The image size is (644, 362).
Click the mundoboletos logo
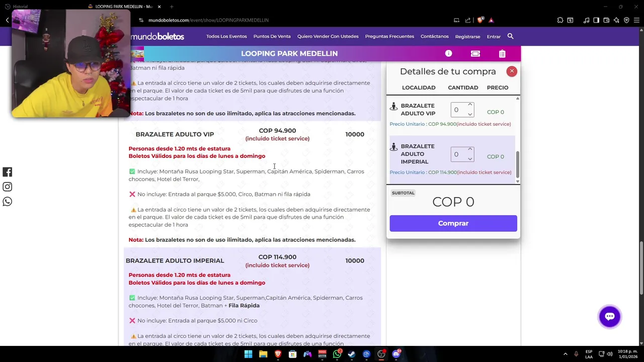click(157, 36)
